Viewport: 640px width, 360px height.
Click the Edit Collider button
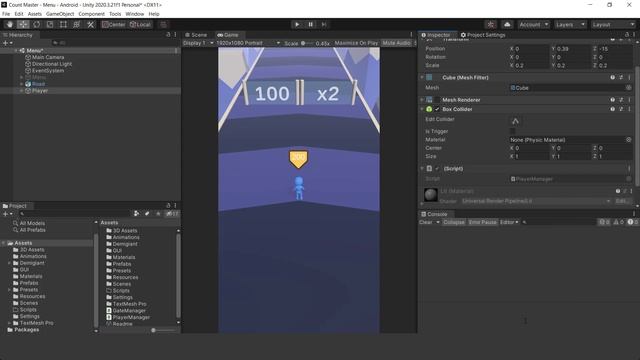tap(515, 121)
